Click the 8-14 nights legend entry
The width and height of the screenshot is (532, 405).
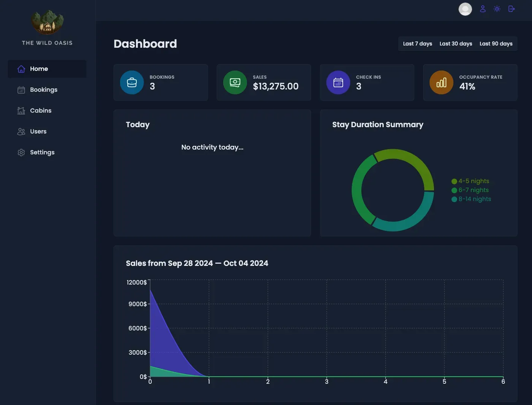(x=474, y=199)
